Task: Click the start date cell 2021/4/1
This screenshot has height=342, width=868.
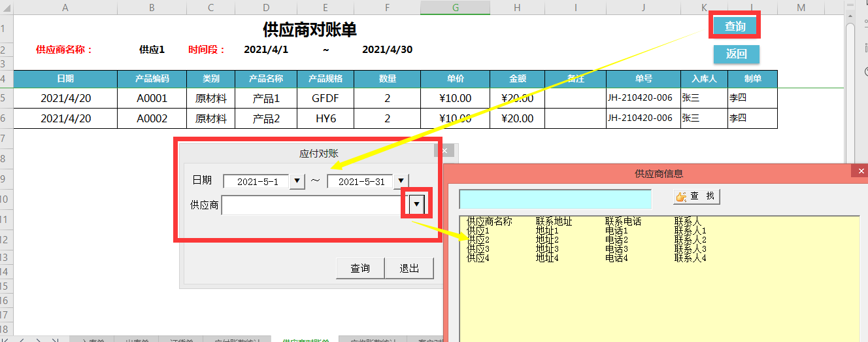Action: 266,50
